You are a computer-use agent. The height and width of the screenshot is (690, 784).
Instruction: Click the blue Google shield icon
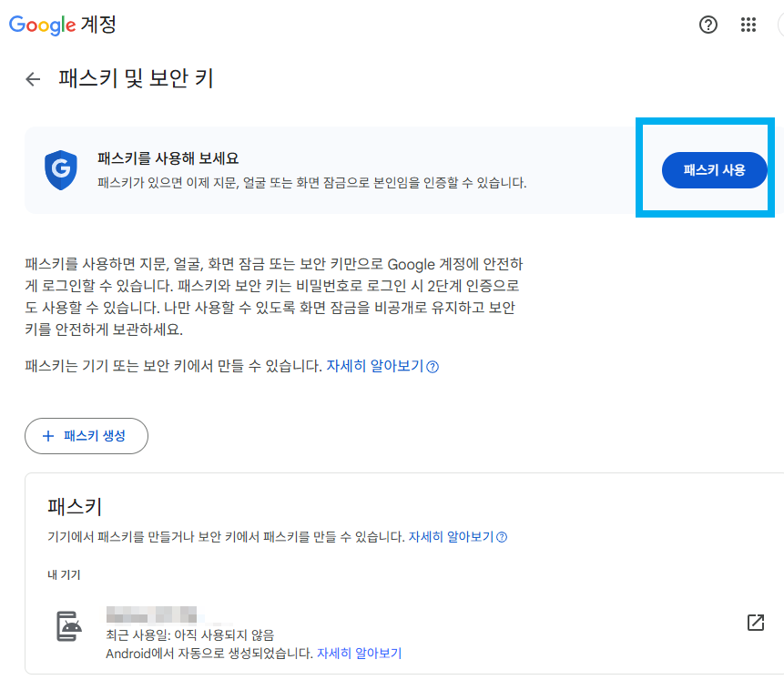pyautogui.click(x=61, y=170)
